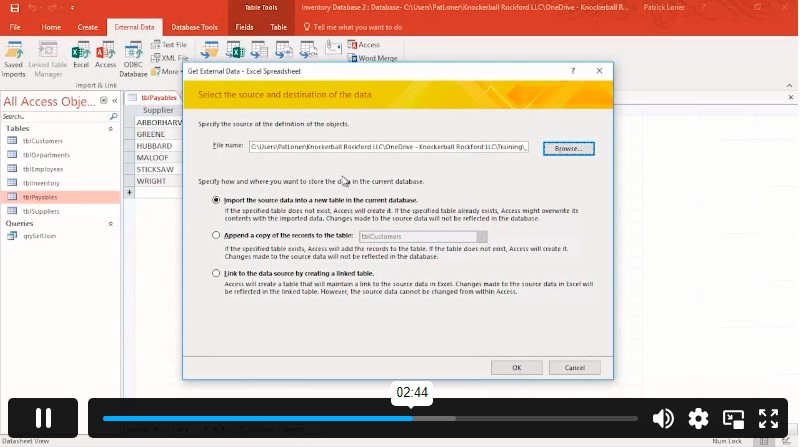Switch to the Create tab
Viewport: 800px width, 447px height.
(87, 27)
